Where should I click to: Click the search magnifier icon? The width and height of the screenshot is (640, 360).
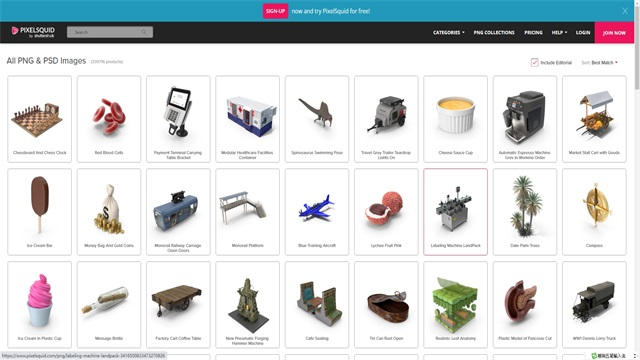click(144, 32)
